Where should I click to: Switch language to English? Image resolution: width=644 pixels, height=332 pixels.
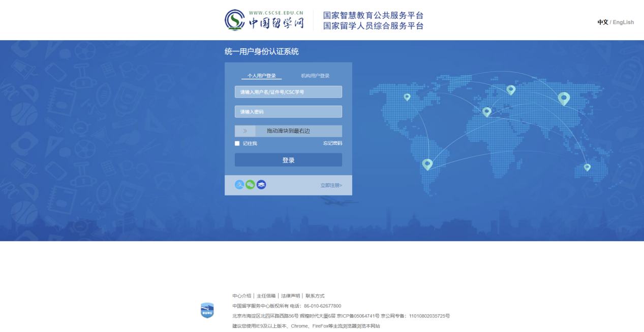point(623,22)
